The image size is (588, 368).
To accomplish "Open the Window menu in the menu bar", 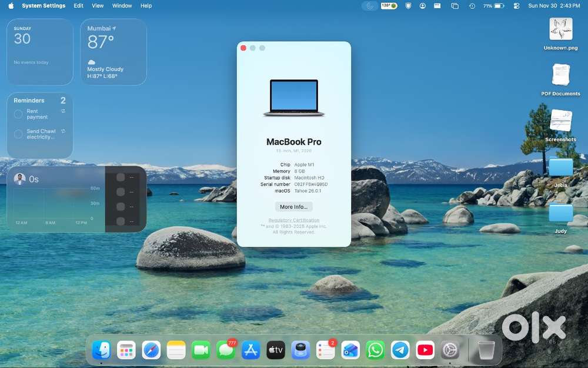I will (122, 6).
